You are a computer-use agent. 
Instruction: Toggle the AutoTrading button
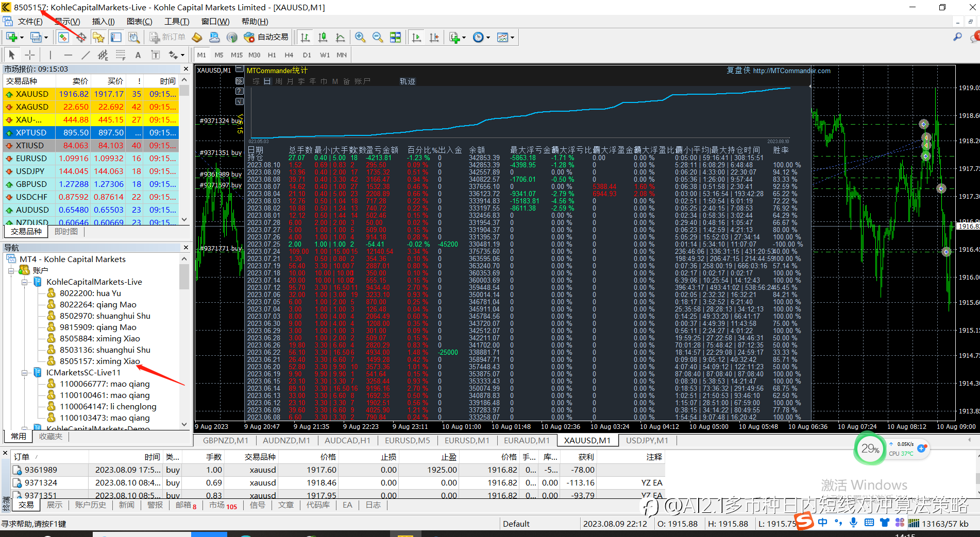[x=266, y=37]
